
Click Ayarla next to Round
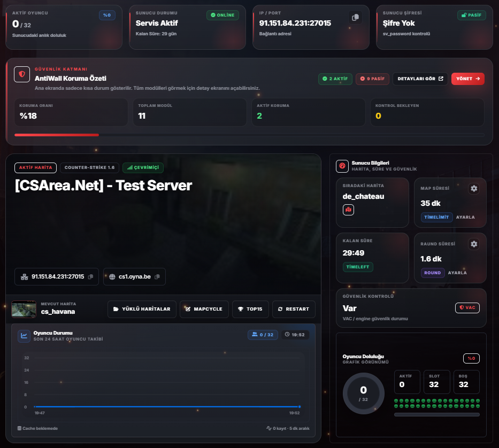[x=457, y=273]
